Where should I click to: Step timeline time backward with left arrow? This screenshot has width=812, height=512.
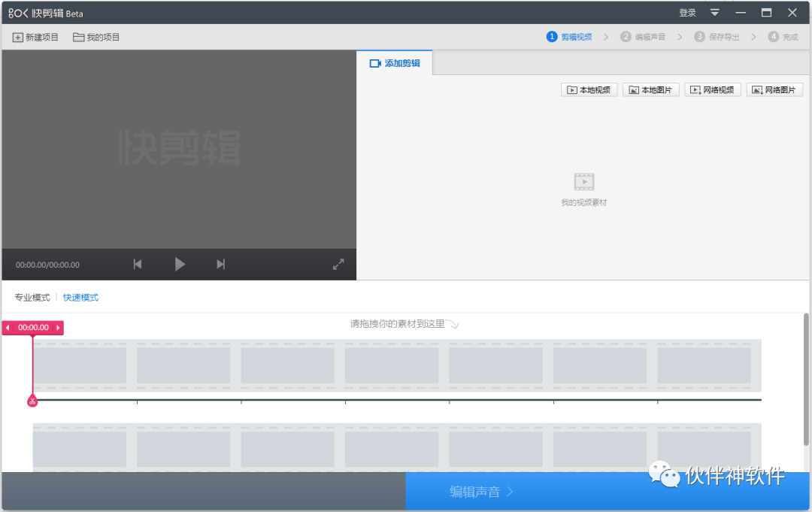coord(8,328)
